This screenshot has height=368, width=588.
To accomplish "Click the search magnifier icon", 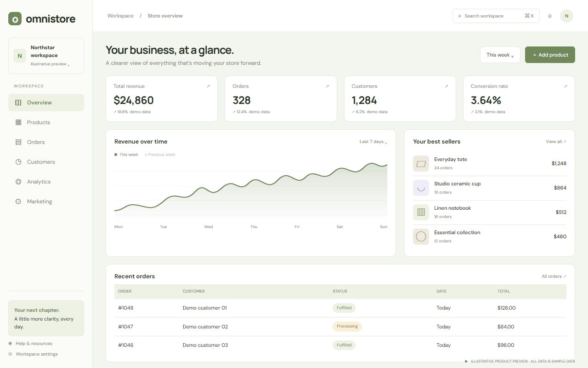I will tap(459, 16).
